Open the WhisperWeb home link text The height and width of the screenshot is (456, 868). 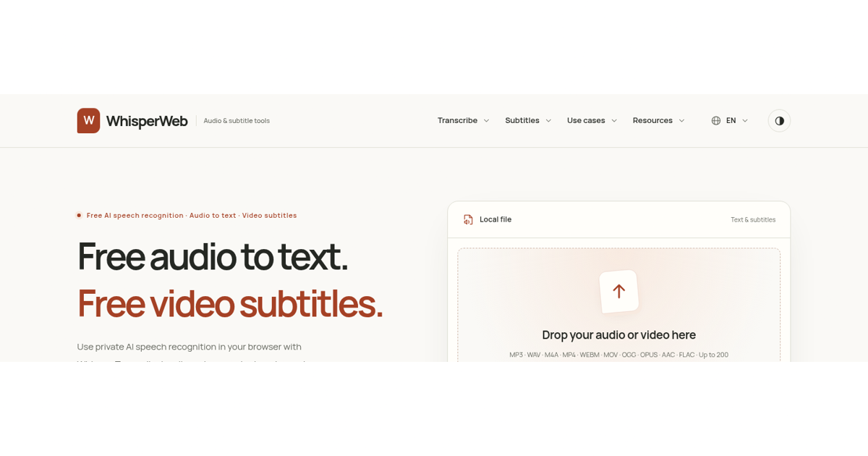(x=147, y=121)
